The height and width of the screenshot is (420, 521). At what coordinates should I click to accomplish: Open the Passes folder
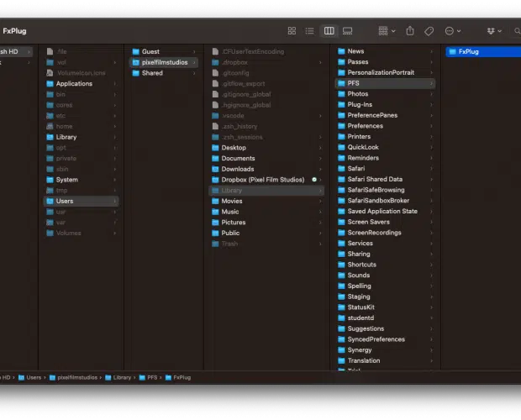point(385,62)
